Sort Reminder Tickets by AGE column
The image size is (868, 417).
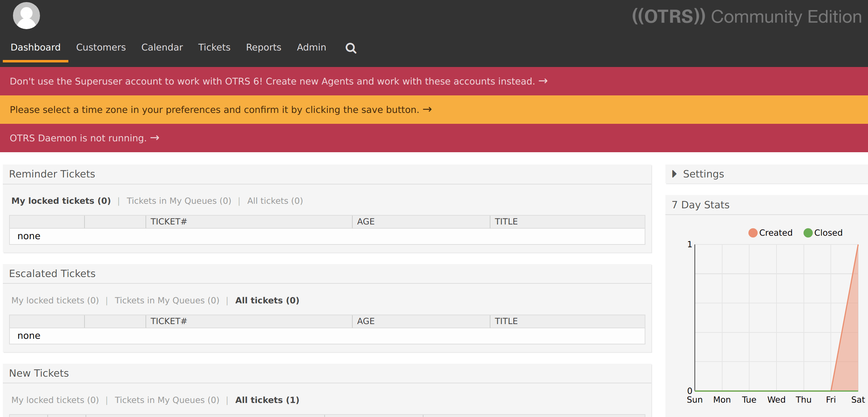[421, 222]
